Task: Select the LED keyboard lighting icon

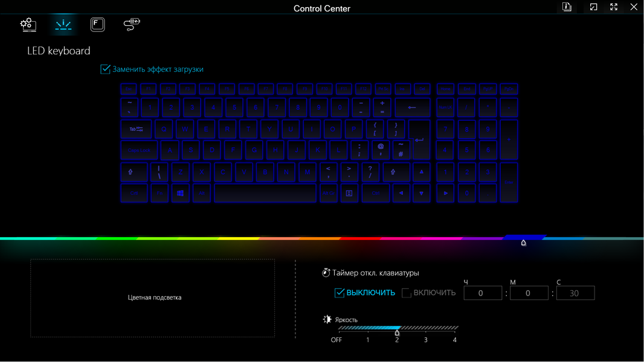Action: coord(63,25)
